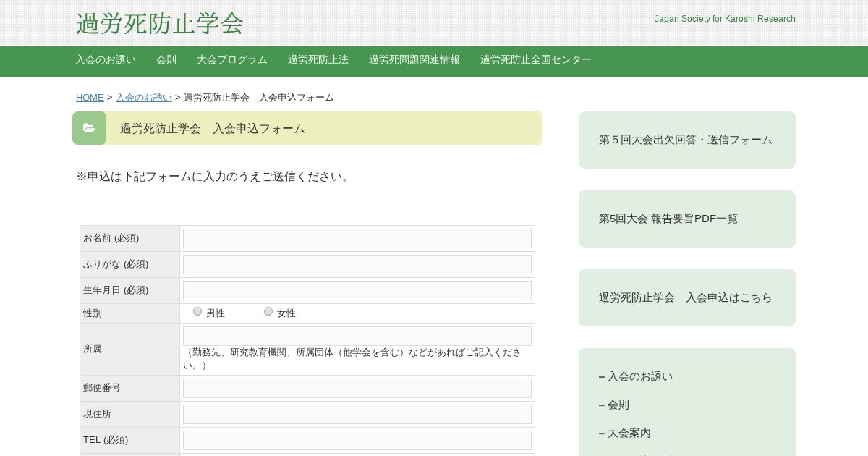Click sidebar list link – 会則
This screenshot has width=868, height=456.
(614, 405)
